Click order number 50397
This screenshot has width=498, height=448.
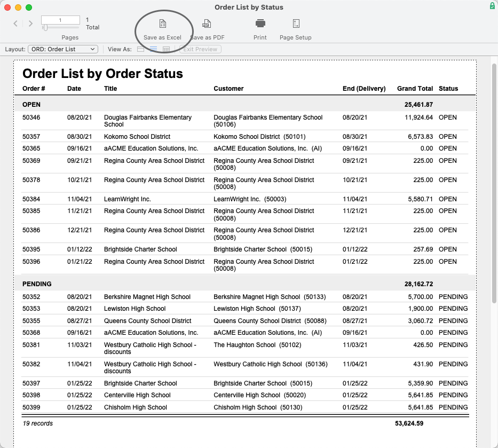click(x=31, y=383)
